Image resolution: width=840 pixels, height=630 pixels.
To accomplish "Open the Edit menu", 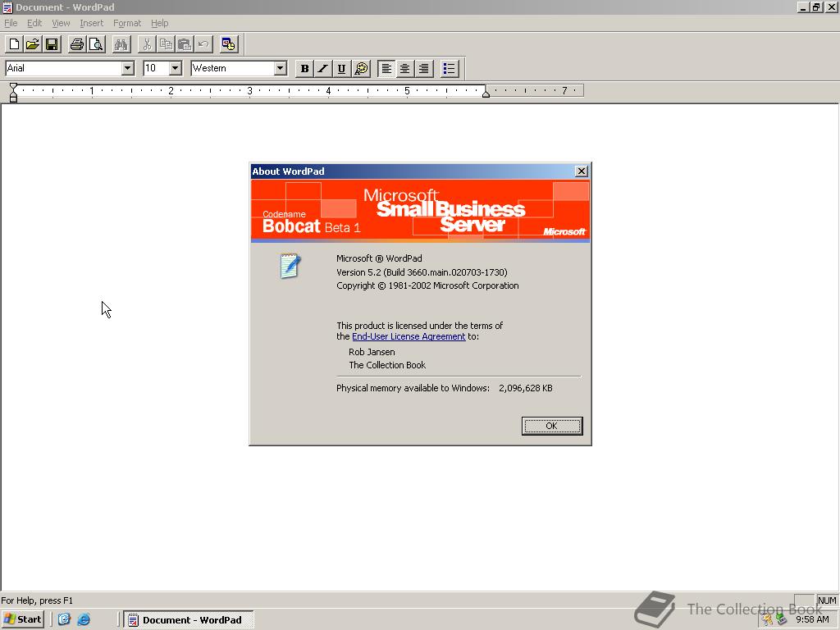I will (34, 23).
